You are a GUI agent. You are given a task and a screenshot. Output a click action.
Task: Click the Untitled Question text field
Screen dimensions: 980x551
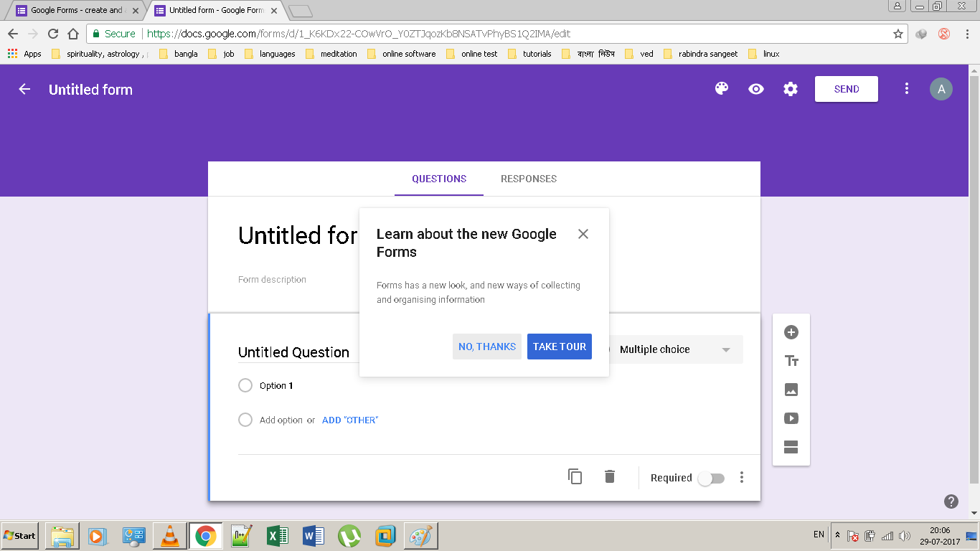click(298, 352)
